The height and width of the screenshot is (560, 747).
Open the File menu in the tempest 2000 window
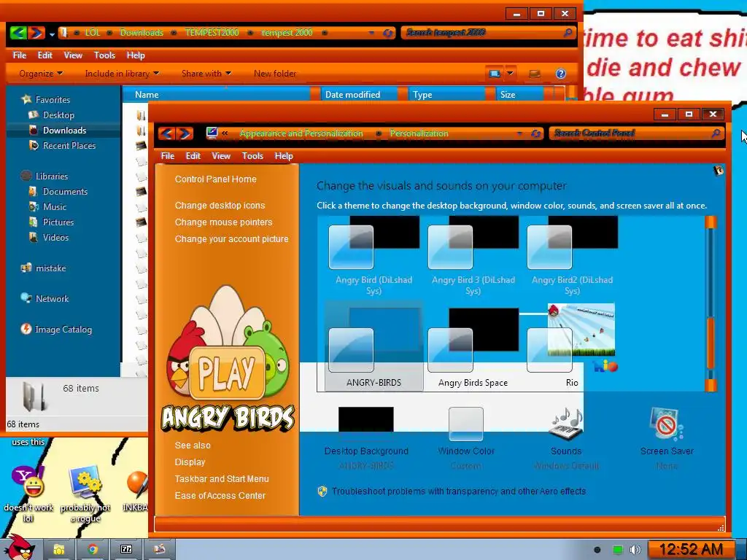click(20, 55)
